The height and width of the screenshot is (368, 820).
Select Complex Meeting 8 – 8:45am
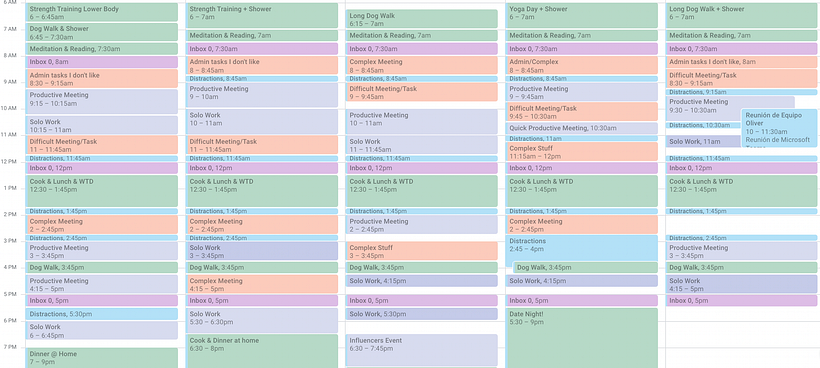point(422,65)
